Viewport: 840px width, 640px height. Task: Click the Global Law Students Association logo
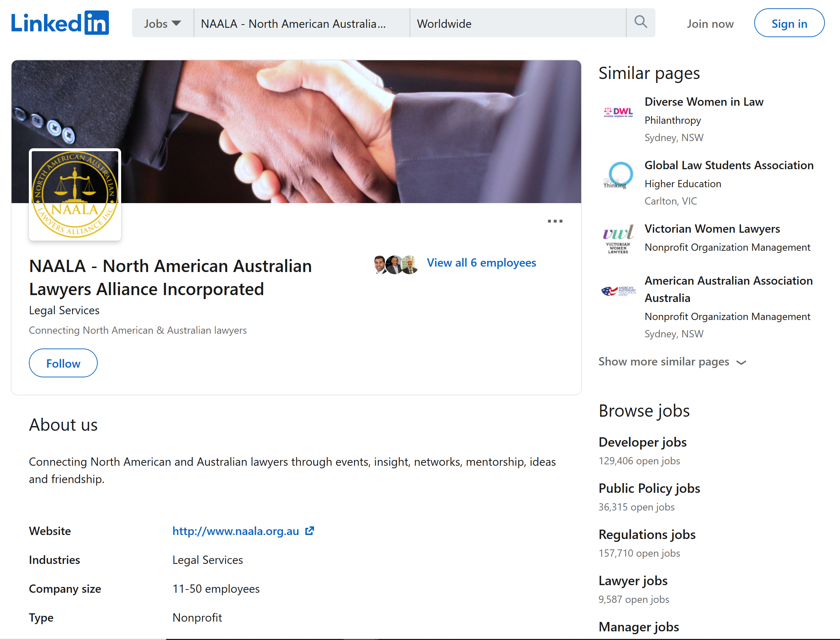(619, 176)
